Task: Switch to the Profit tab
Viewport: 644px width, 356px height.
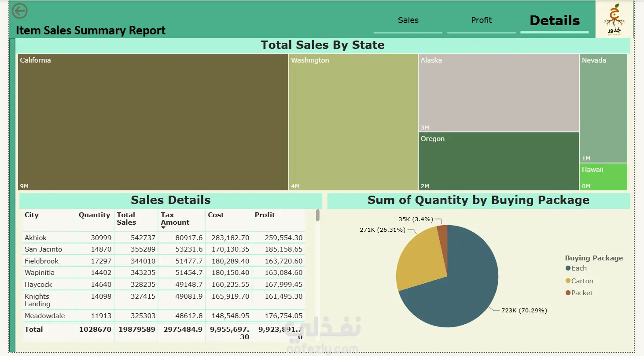Action: [x=481, y=20]
